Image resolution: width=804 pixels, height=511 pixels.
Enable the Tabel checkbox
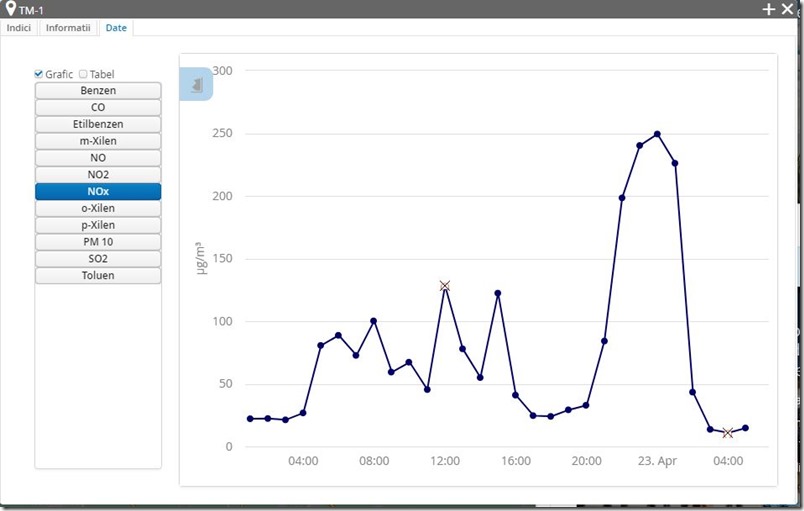[83, 74]
